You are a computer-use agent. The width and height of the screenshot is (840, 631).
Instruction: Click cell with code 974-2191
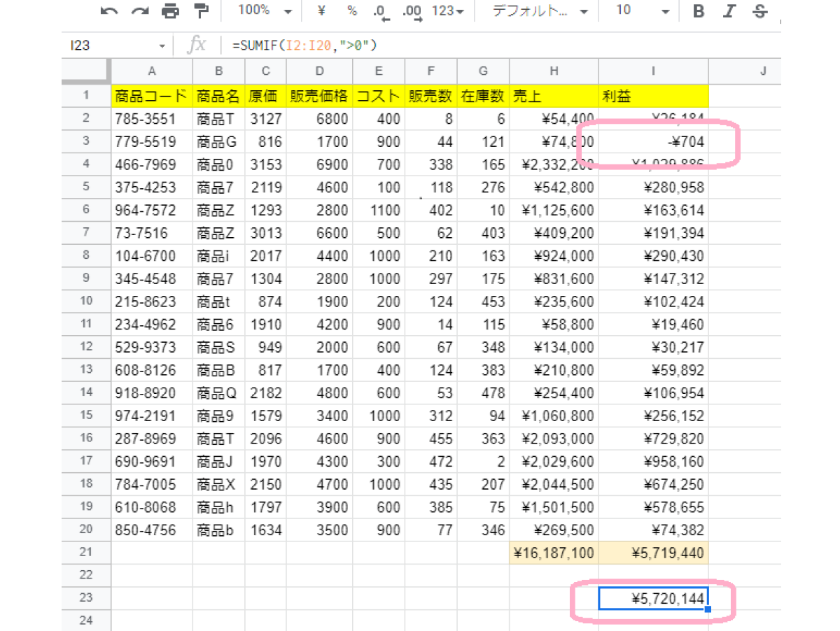coord(151,416)
